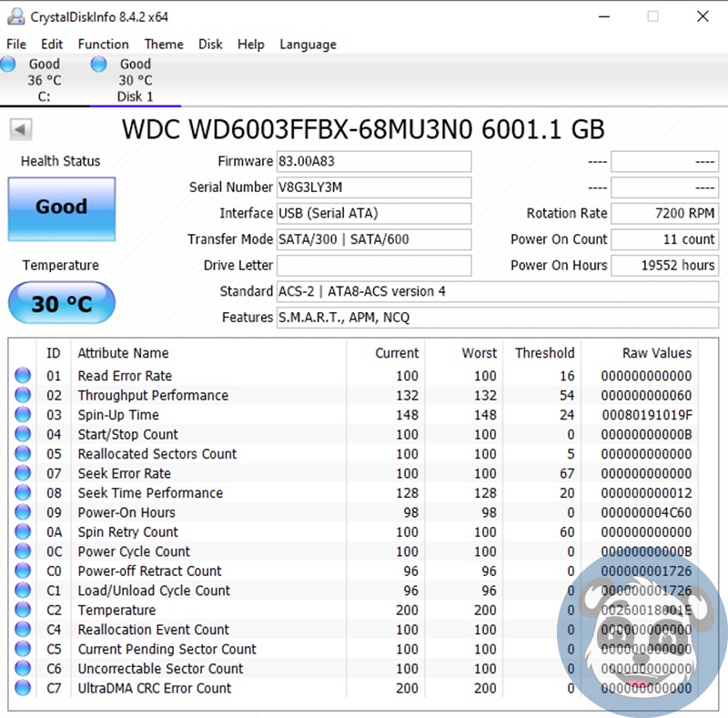
Task: Open the File menu
Action: (x=16, y=44)
